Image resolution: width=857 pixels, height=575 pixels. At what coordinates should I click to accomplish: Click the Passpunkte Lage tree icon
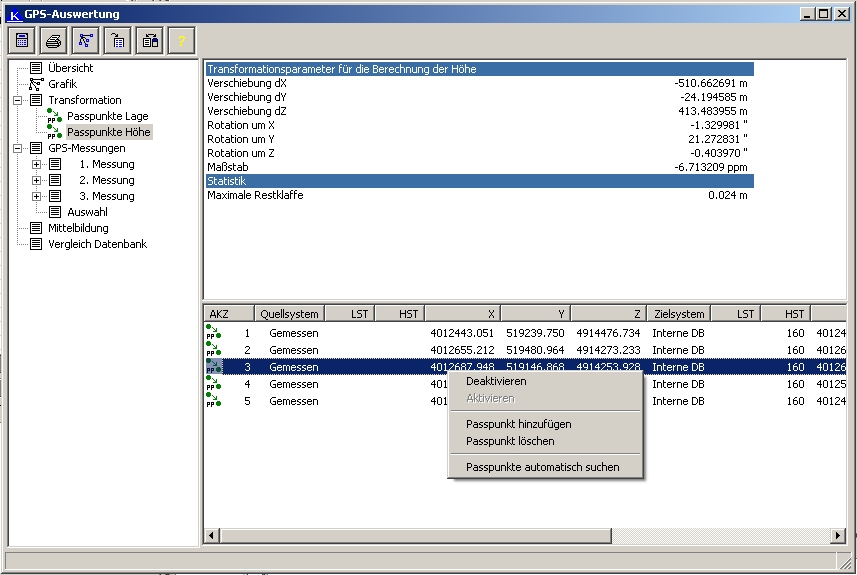[x=54, y=116]
